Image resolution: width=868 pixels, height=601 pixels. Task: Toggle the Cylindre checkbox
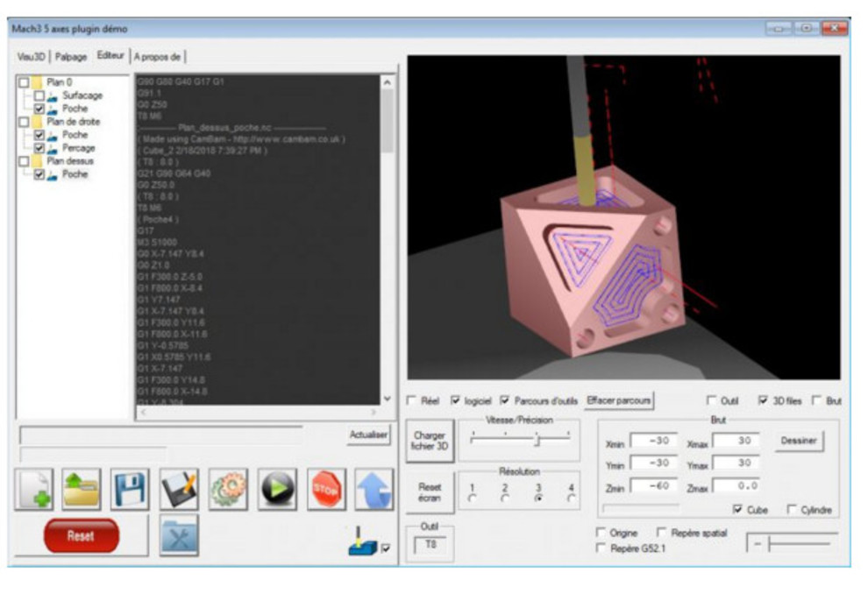(792, 510)
